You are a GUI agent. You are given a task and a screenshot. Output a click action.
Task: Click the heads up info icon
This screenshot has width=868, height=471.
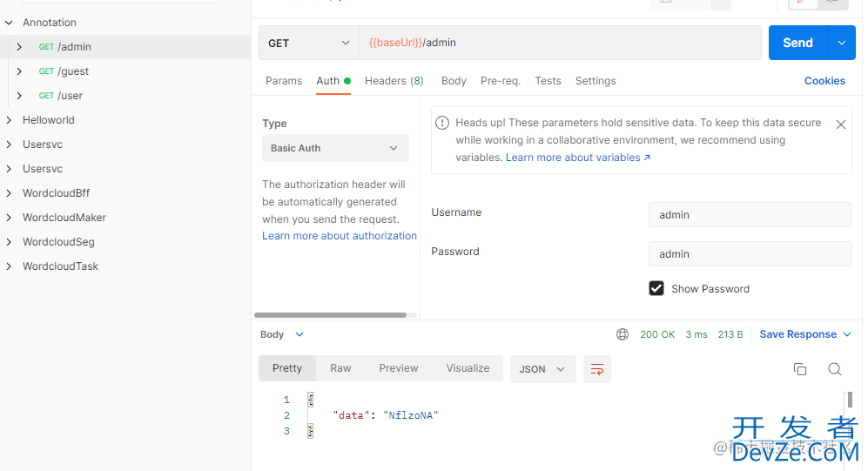441,123
